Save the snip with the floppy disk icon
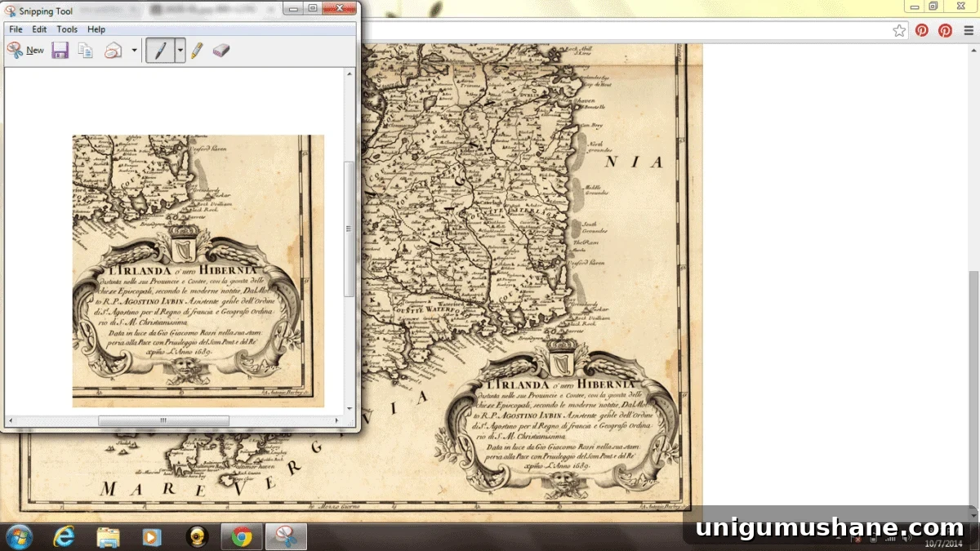The width and height of the screenshot is (980, 551). click(60, 51)
